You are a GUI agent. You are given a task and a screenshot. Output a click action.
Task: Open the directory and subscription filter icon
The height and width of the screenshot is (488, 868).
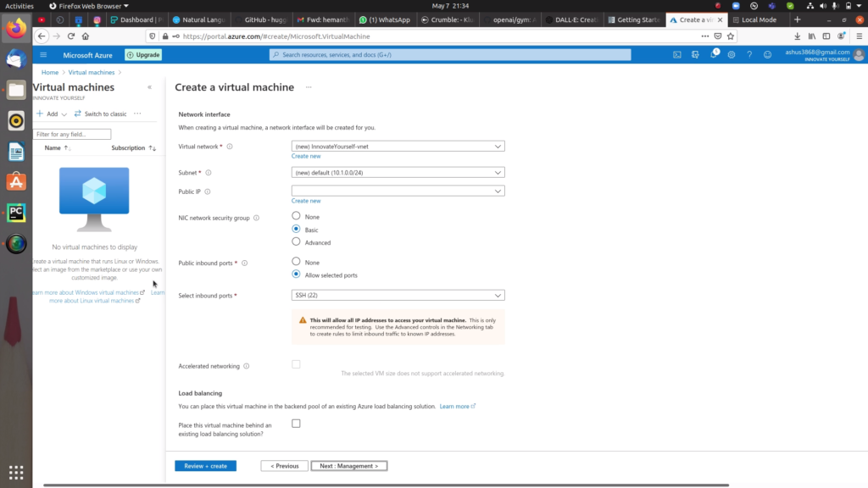696,54
